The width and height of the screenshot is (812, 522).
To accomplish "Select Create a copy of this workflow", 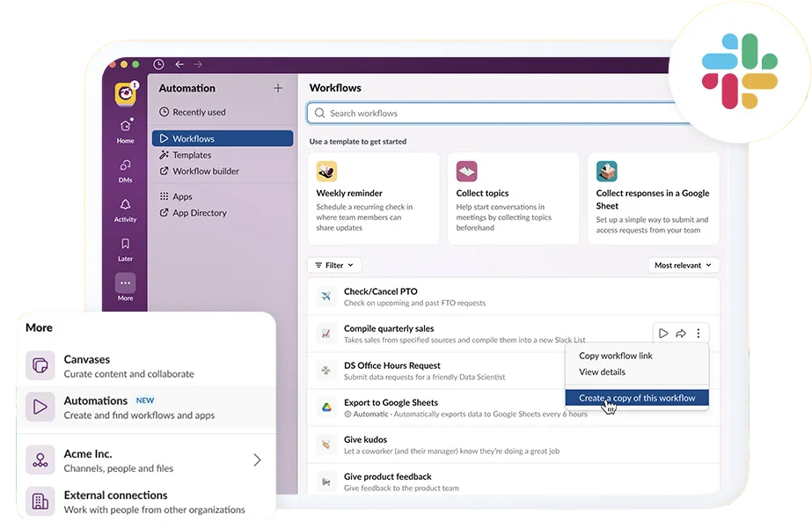I will pyautogui.click(x=637, y=398).
